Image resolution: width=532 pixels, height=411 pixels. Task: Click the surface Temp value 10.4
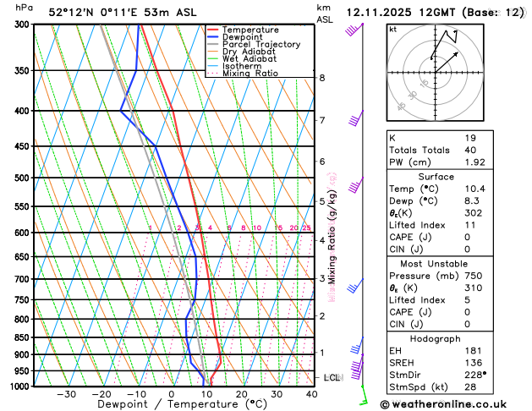tap(474, 189)
